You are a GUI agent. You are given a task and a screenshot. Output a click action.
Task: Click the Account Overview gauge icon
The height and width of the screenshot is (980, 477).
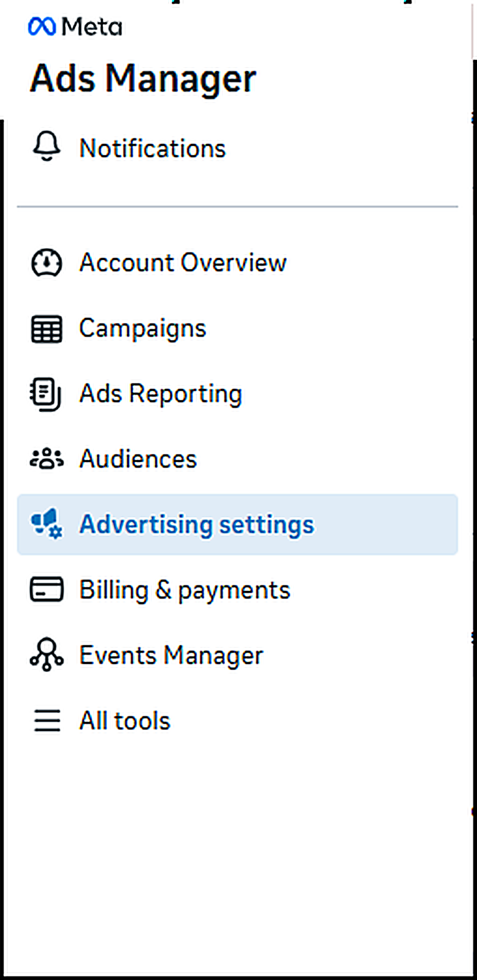pos(47,263)
